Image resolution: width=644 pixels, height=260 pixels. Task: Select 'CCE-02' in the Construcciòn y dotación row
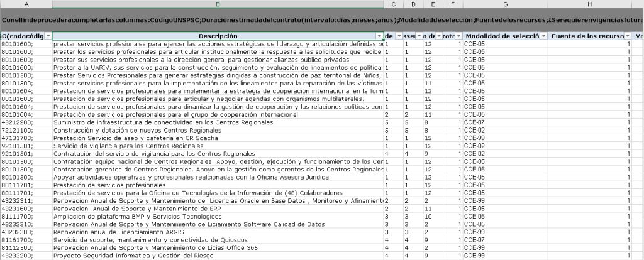coord(505,130)
